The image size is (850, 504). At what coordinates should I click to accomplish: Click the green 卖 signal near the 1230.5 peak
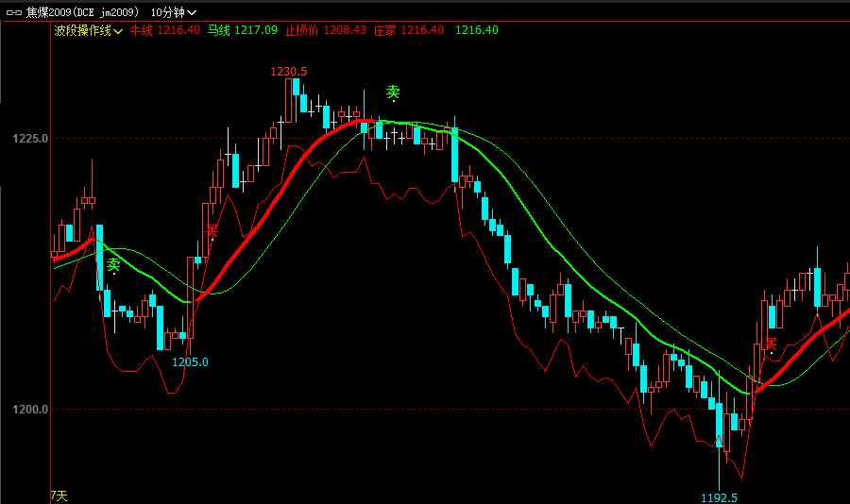pyautogui.click(x=393, y=92)
